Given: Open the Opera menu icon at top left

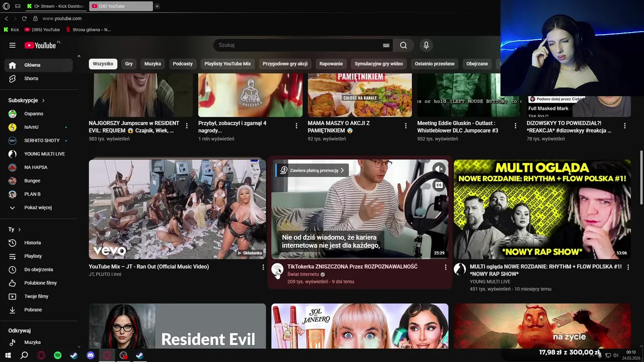Looking at the screenshot, I should pos(6,6).
